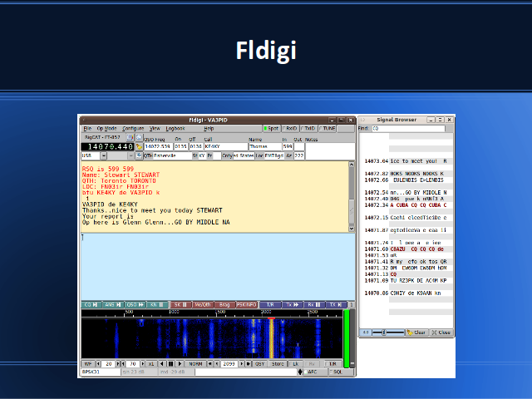Click the 14070.440 frequency display
The image size is (532, 399).
click(107, 146)
